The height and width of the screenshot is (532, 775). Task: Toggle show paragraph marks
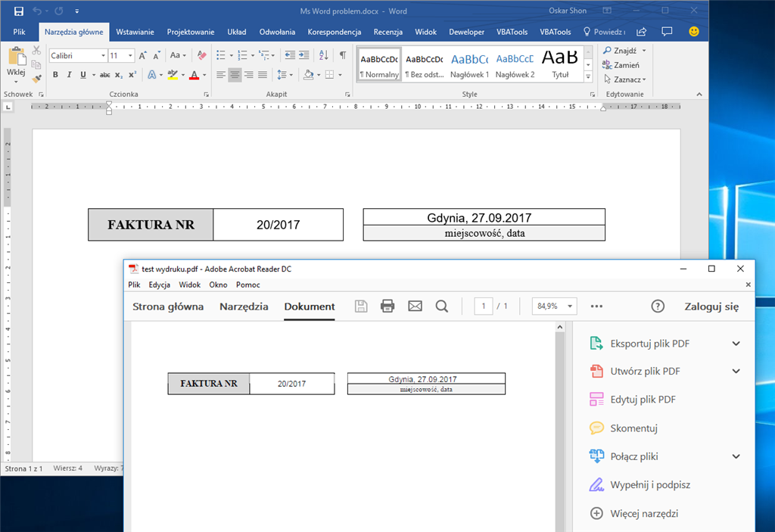point(343,55)
